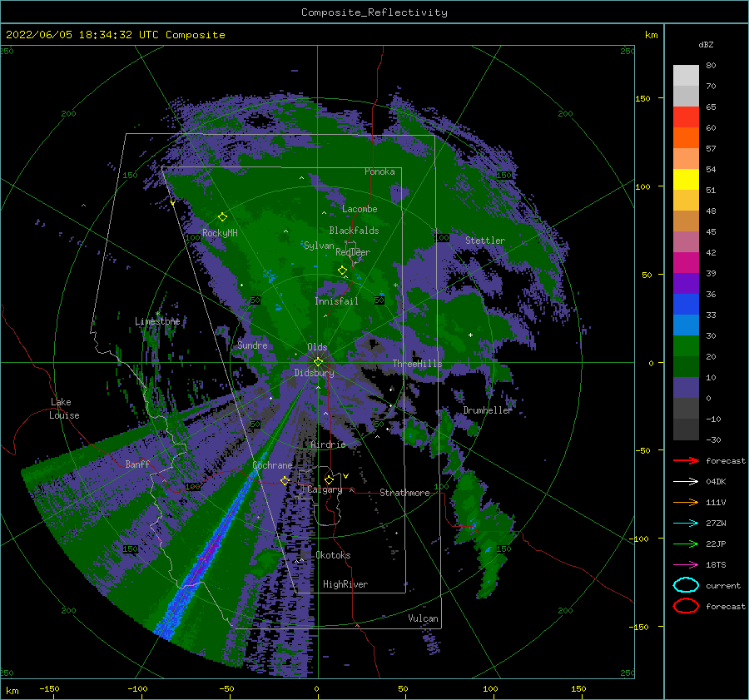Click the Lake Louise label
The height and width of the screenshot is (700, 749).
[64, 409]
